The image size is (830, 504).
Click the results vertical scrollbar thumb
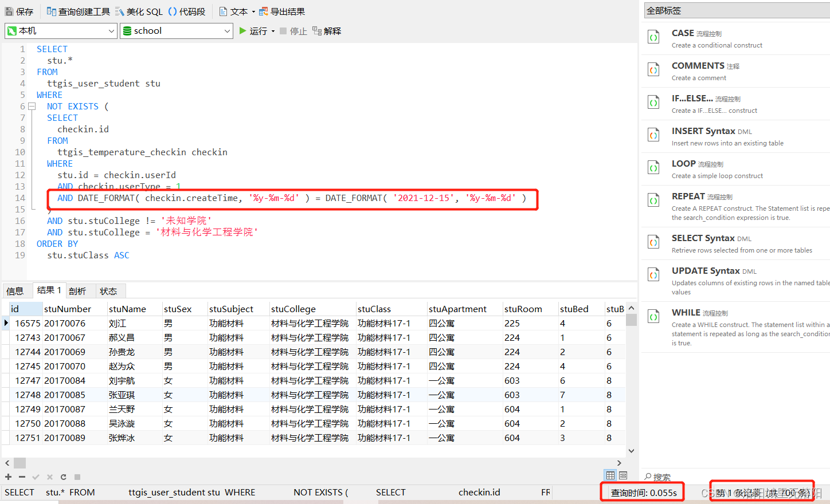631,320
